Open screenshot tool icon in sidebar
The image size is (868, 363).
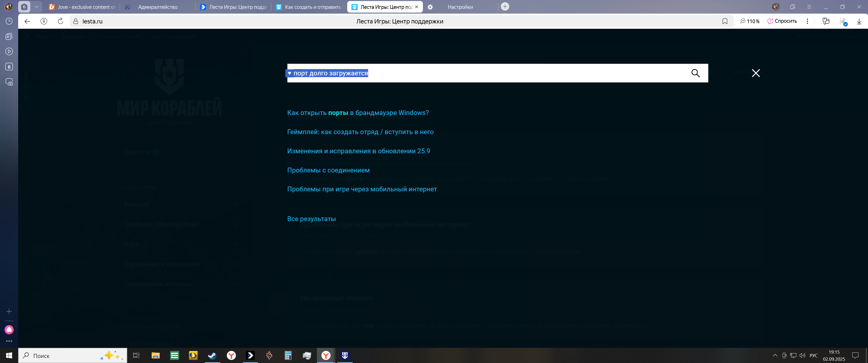click(x=9, y=82)
